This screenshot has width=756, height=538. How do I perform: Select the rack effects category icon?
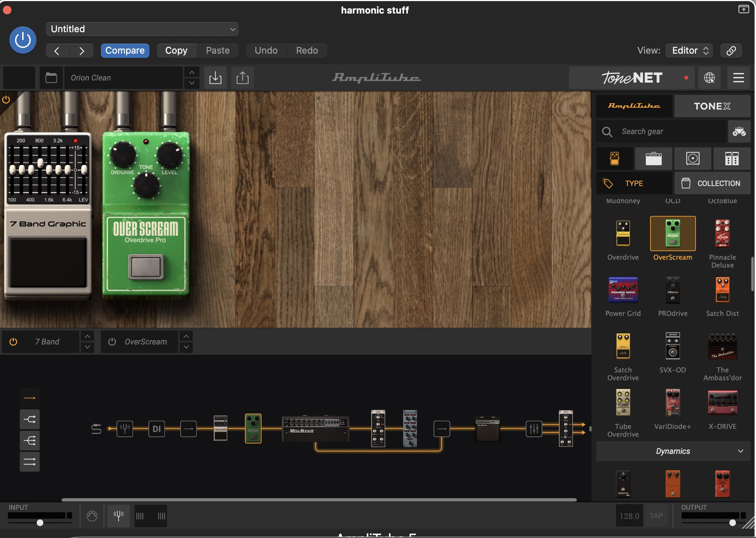tap(732, 158)
